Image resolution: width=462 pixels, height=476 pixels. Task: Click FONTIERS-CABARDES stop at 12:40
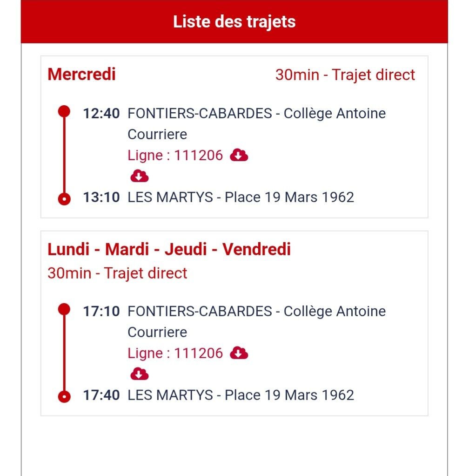(x=256, y=123)
